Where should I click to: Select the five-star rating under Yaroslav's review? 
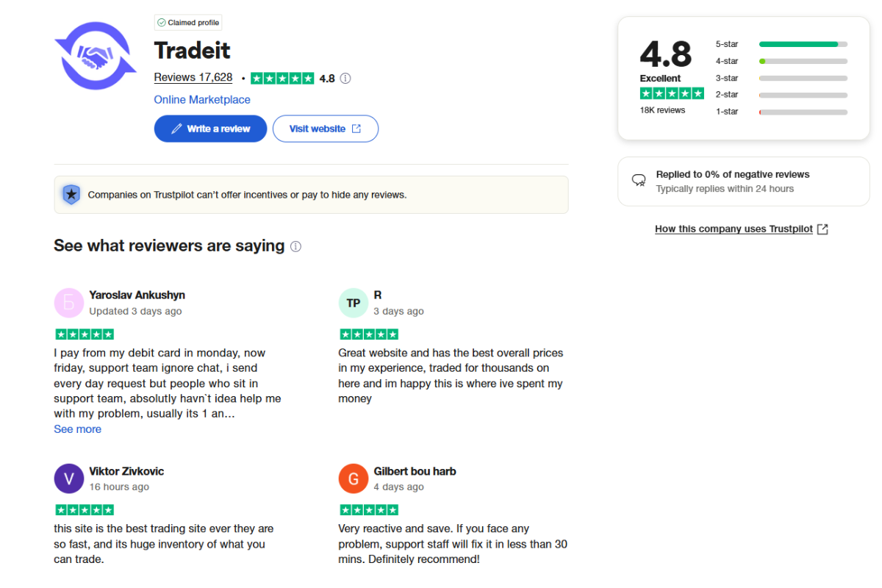click(x=85, y=334)
